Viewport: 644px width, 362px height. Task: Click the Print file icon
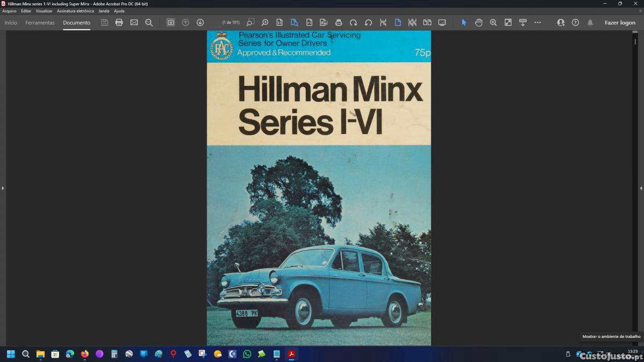point(119,23)
